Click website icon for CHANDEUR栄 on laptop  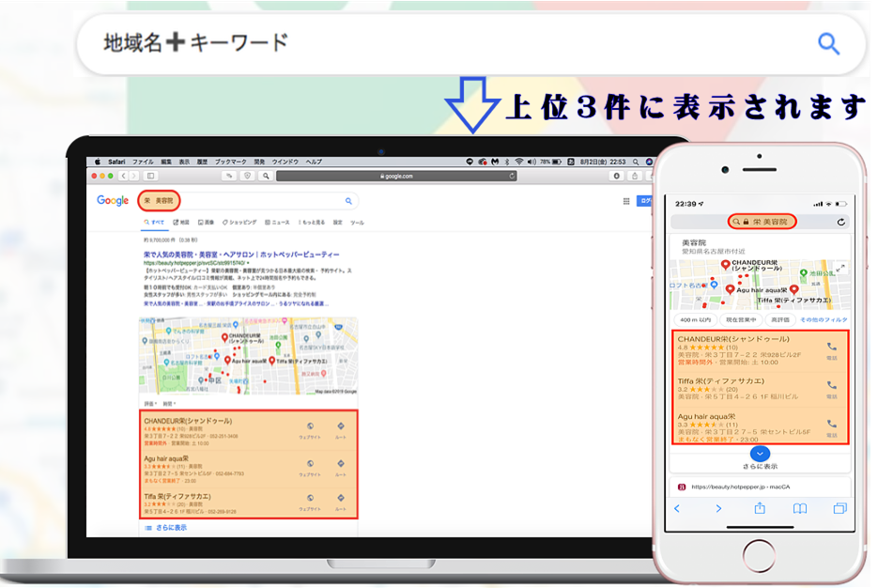pyautogui.click(x=311, y=426)
